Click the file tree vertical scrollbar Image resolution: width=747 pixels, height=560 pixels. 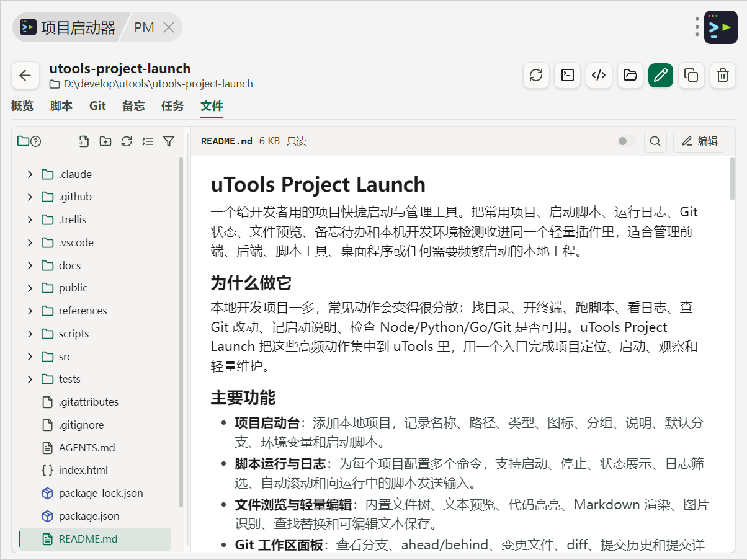tap(181, 332)
